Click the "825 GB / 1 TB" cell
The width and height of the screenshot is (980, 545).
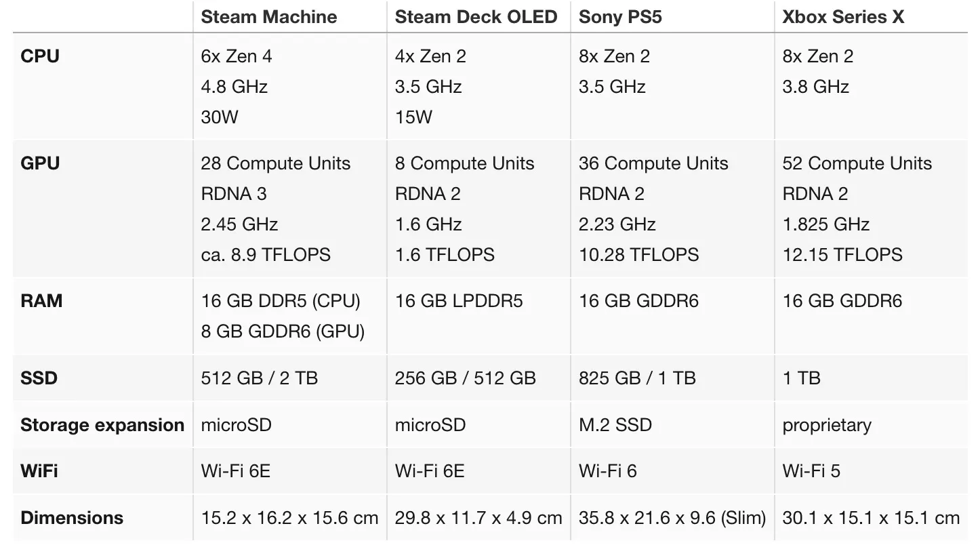(x=637, y=378)
